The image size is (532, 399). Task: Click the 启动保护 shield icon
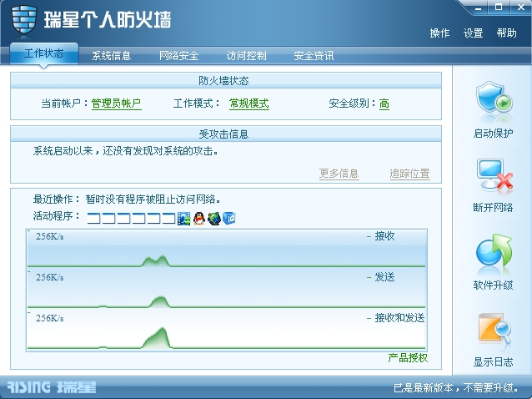tap(494, 98)
